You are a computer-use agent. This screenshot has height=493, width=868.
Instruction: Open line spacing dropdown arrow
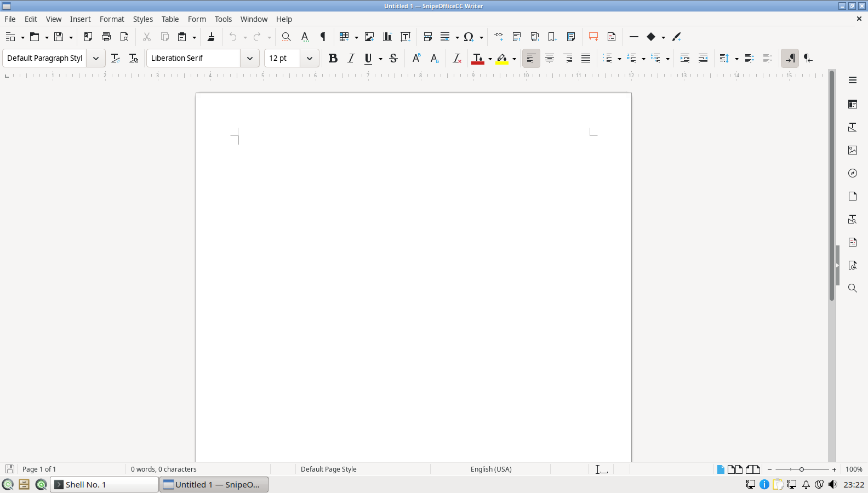736,59
